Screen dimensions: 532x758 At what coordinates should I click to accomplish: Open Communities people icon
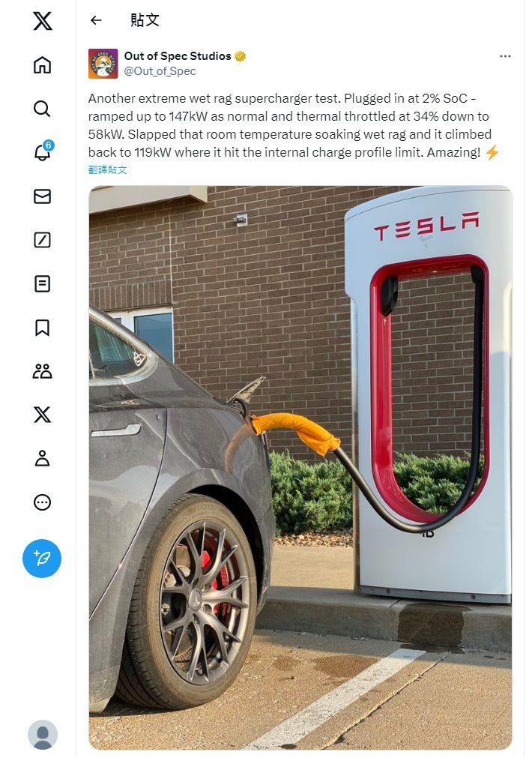point(42,371)
